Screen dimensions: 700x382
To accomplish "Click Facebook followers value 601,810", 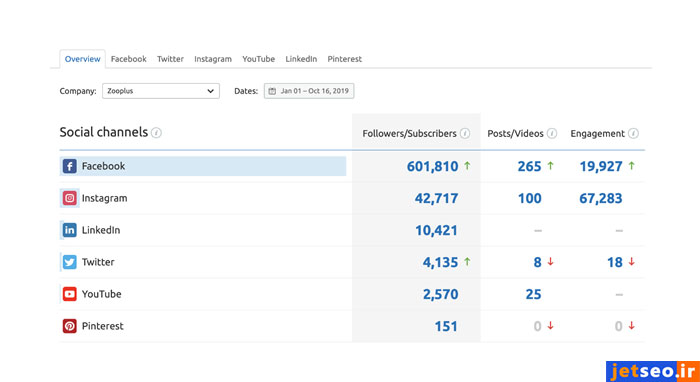I will point(433,166).
